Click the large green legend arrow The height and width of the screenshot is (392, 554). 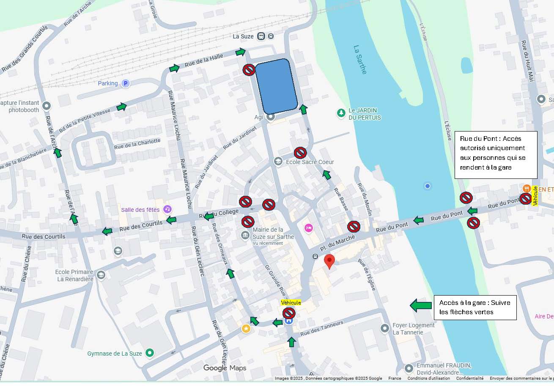pos(420,305)
